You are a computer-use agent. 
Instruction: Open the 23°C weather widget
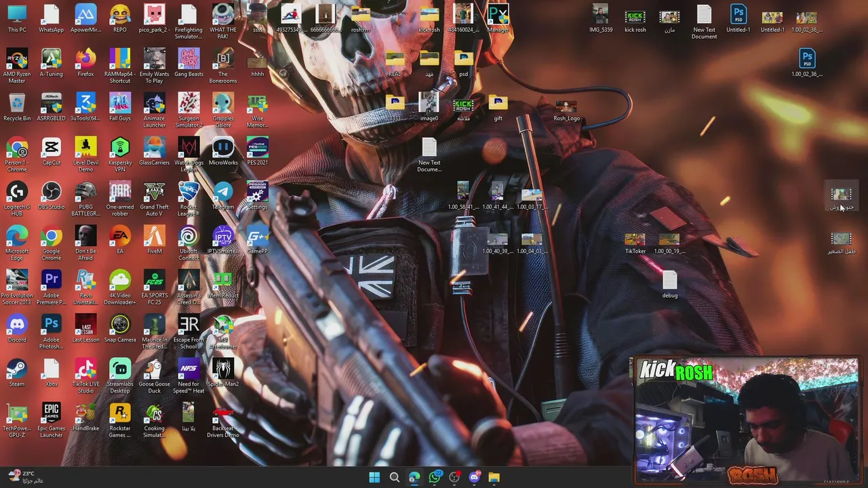coord(26,477)
